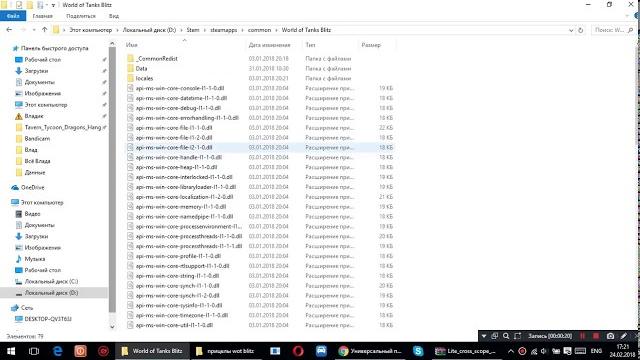Click the Steam breadcrumb in the address path
The width and height of the screenshot is (640, 360).
(x=193, y=30)
